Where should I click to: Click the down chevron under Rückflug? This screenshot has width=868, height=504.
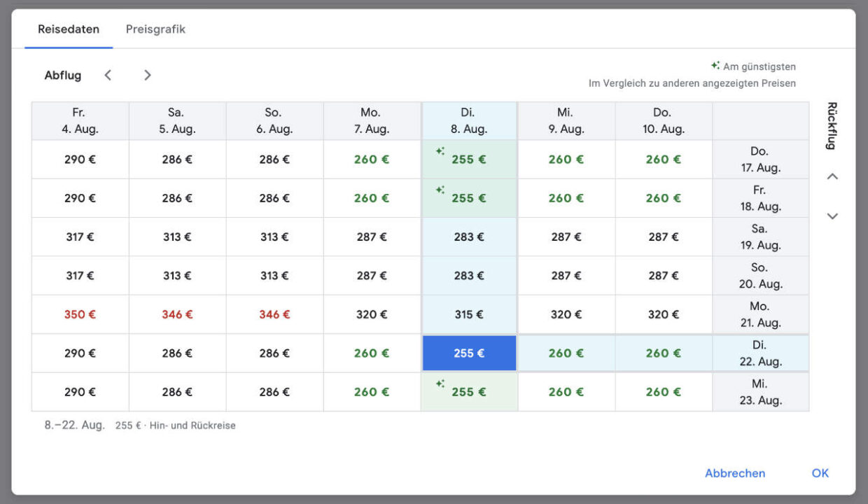click(832, 216)
